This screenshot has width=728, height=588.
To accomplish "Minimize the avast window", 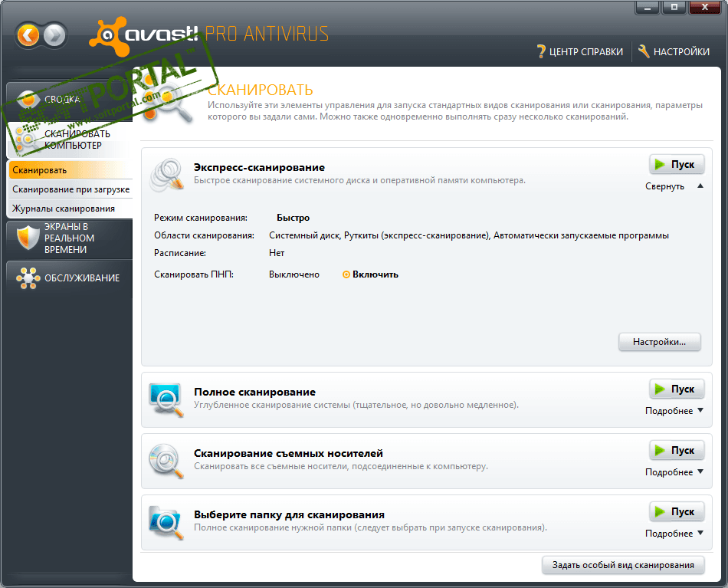I will (x=648, y=8).
